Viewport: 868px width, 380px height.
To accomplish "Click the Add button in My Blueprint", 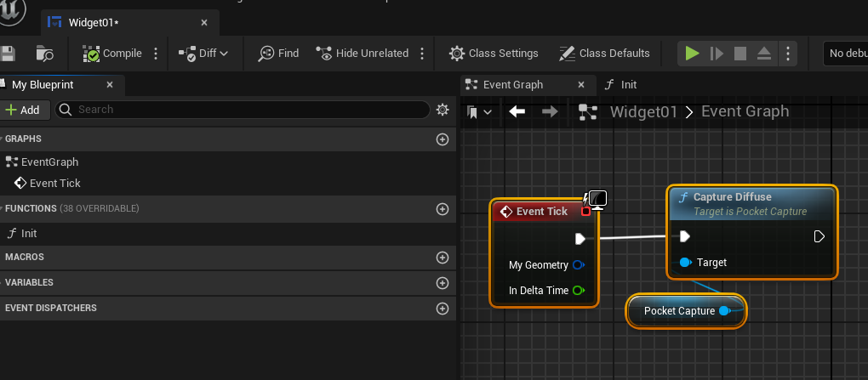I will click(x=23, y=110).
